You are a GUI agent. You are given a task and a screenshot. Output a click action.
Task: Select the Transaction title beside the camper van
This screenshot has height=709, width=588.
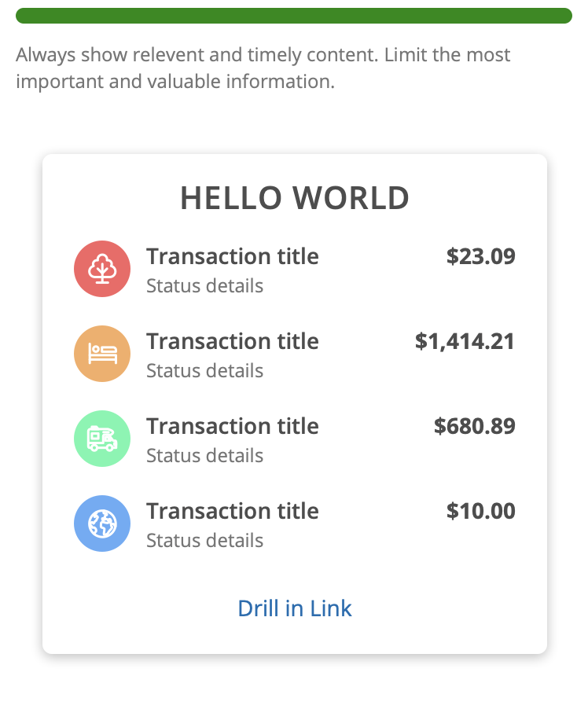pos(233,426)
